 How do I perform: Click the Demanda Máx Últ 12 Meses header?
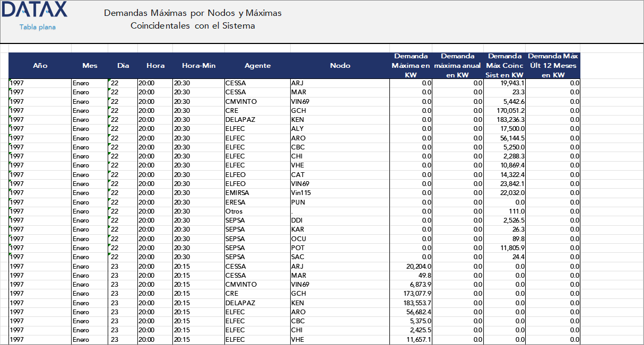(x=553, y=65)
